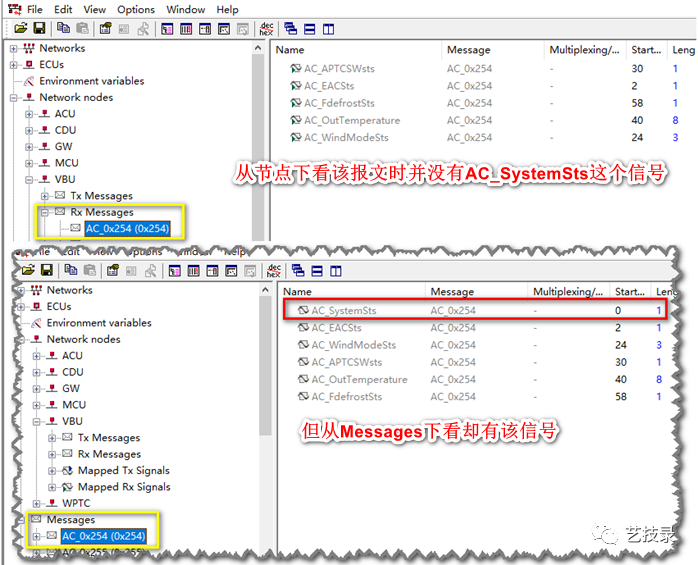Tile windows horizontally in lower toolbar

click(317, 271)
